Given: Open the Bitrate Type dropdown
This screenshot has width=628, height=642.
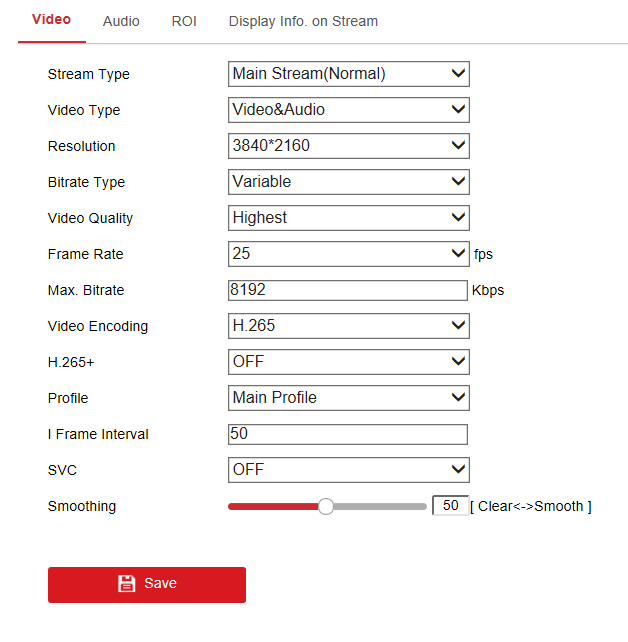Looking at the screenshot, I should [348, 182].
